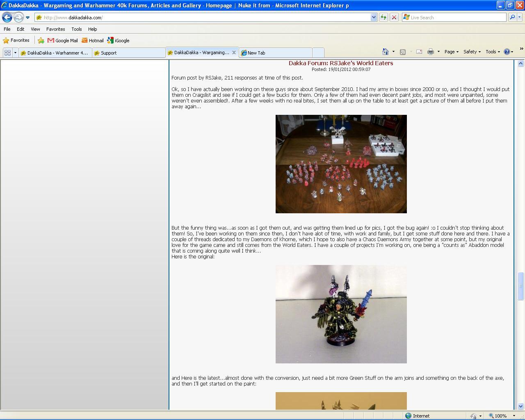Switch to the Support tab

pos(128,53)
